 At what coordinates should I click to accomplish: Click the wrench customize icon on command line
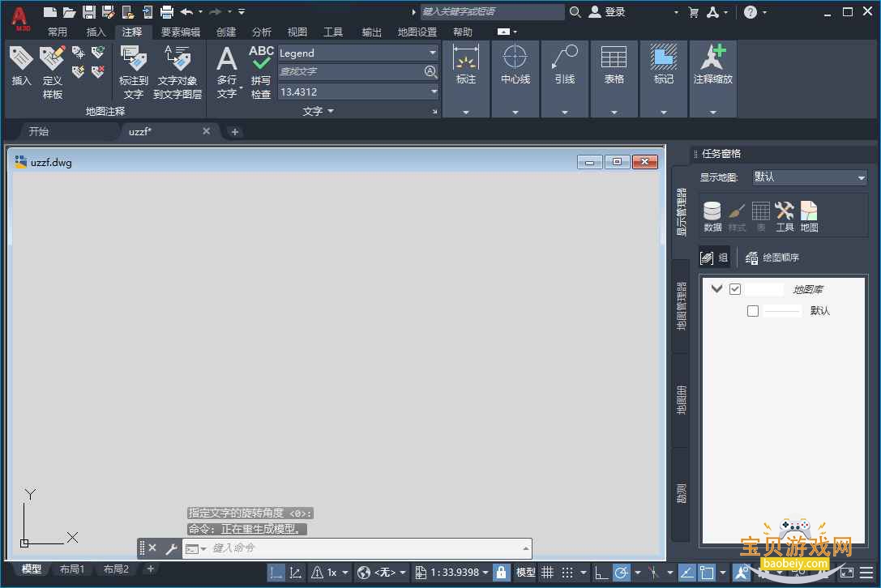point(171,548)
